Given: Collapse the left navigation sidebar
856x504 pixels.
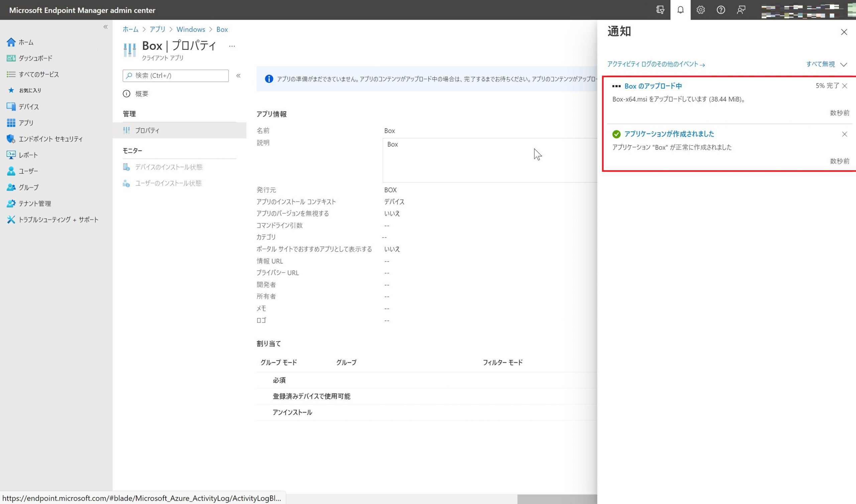Looking at the screenshot, I should (105, 27).
